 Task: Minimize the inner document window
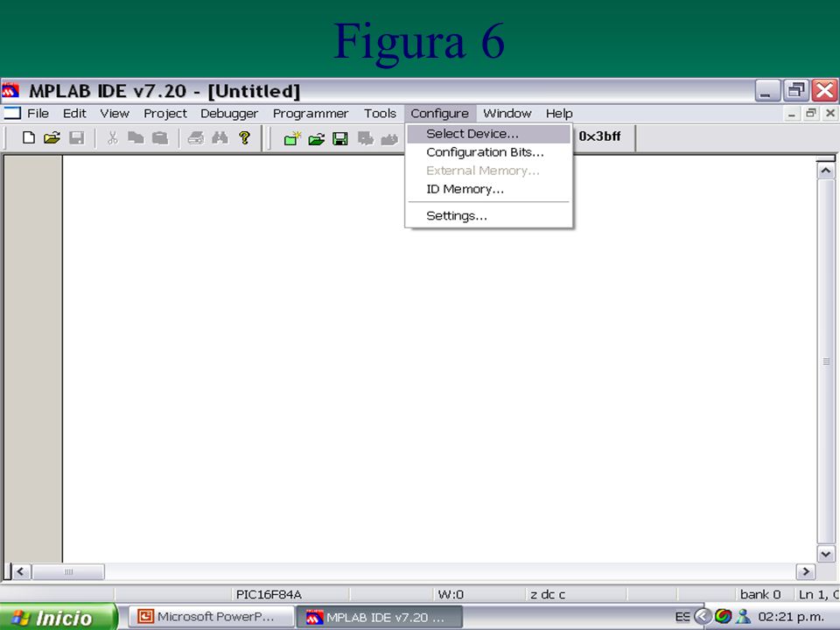(791, 114)
